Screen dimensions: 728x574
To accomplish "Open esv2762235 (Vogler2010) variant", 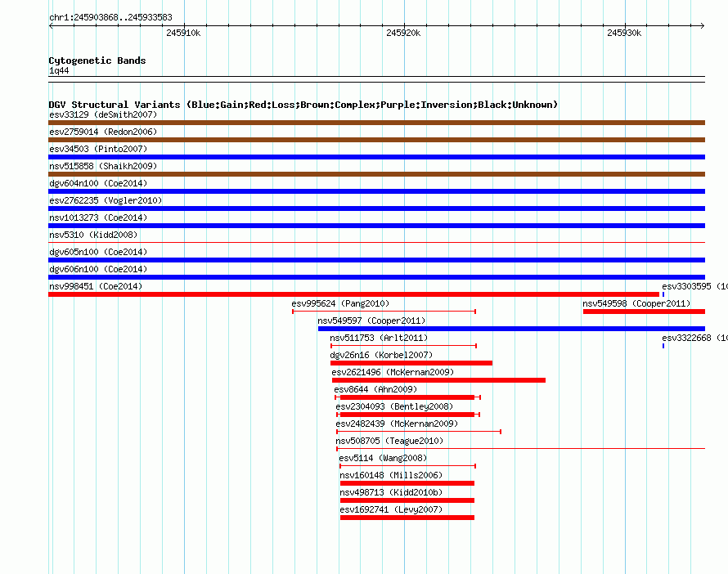I will coord(106,200).
